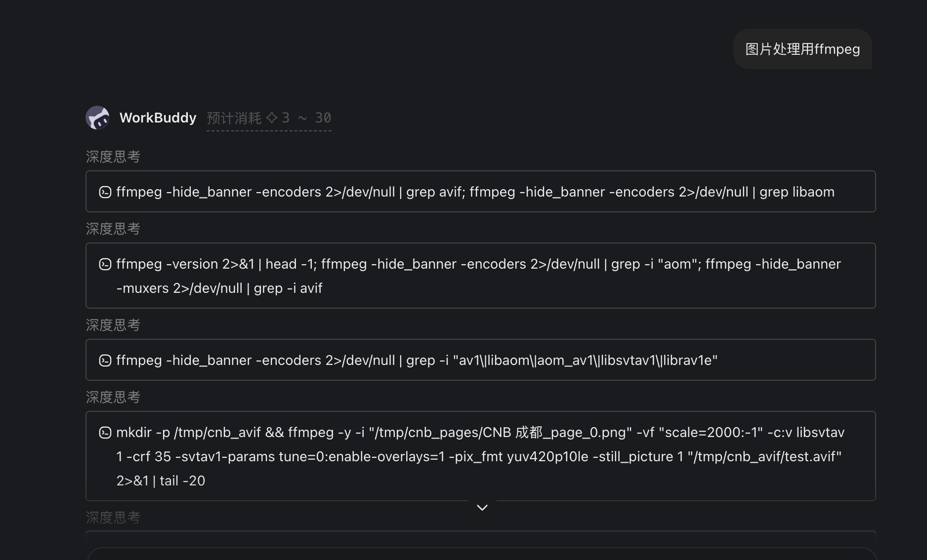Image resolution: width=927 pixels, height=560 pixels.
Task: Click terminal icon of grep avif command
Action: [x=105, y=192]
